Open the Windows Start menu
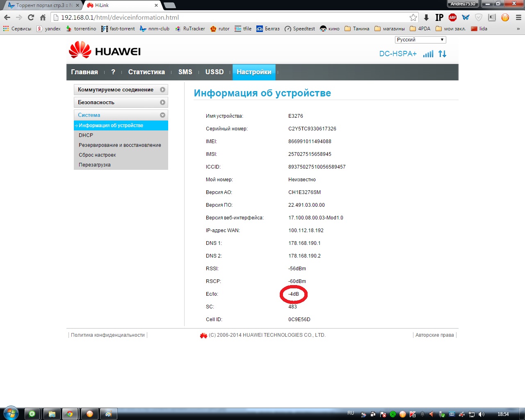The width and height of the screenshot is (525, 420). click(x=10, y=413)
